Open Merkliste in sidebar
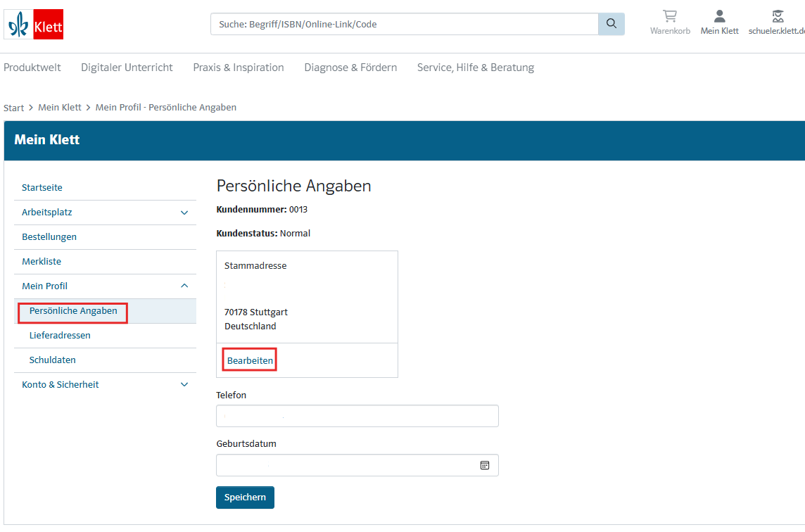The height and width of the screenshot is (532, 805). (42, 261)
